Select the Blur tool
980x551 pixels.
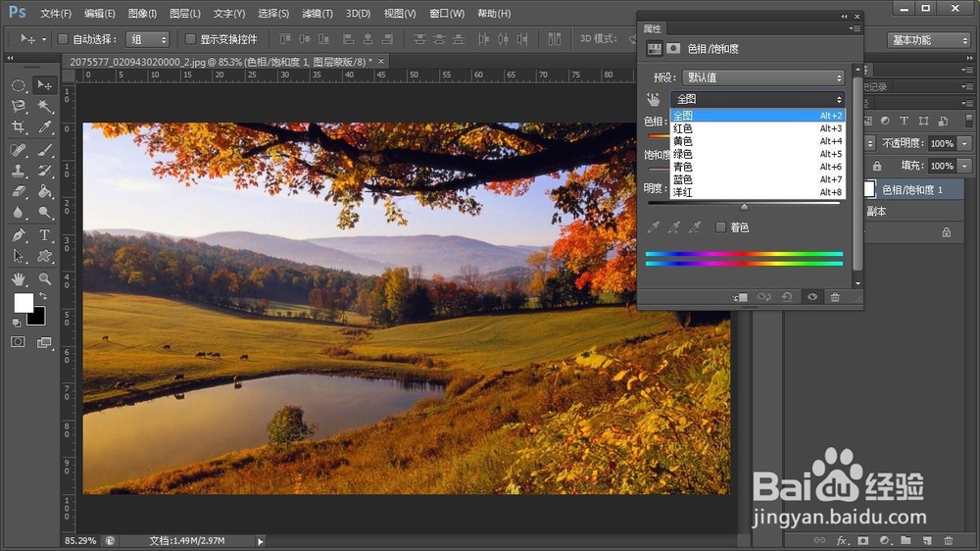click(18, 213)
